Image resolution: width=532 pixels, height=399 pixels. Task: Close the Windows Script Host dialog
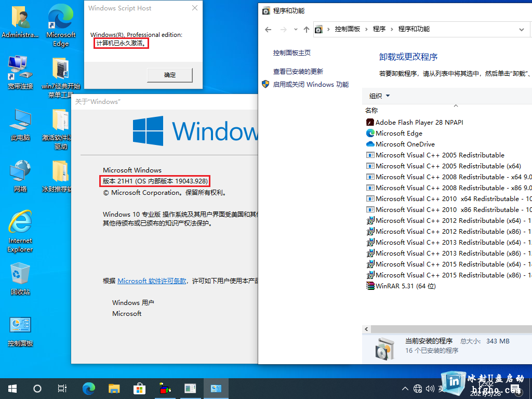coord(195,8)
